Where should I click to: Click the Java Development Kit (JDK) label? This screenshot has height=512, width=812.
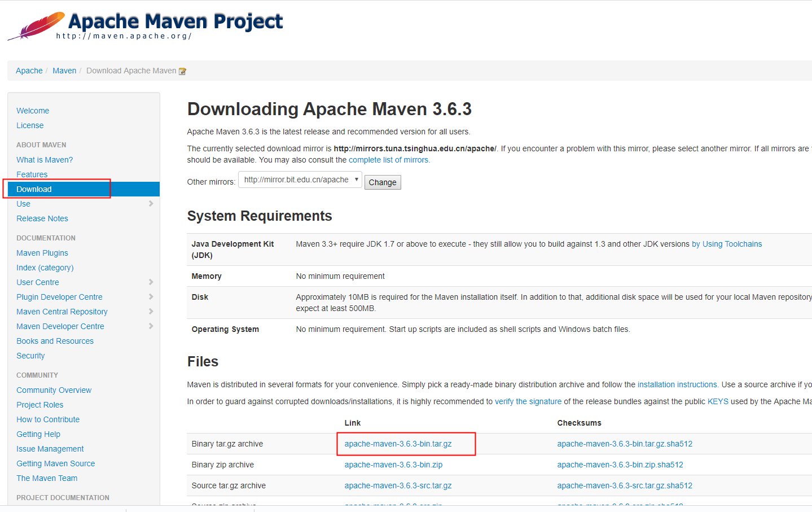point(232,250)
